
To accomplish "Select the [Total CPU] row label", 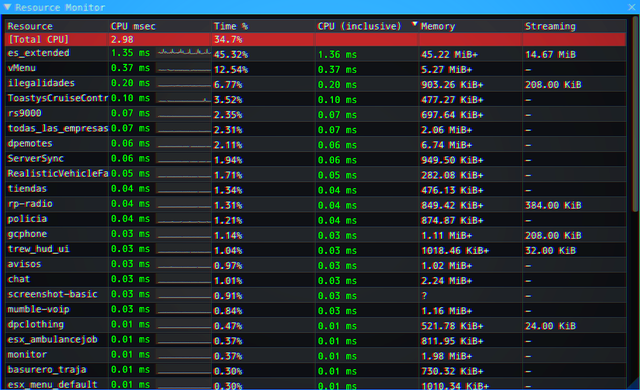I will [x=38, y=40].
